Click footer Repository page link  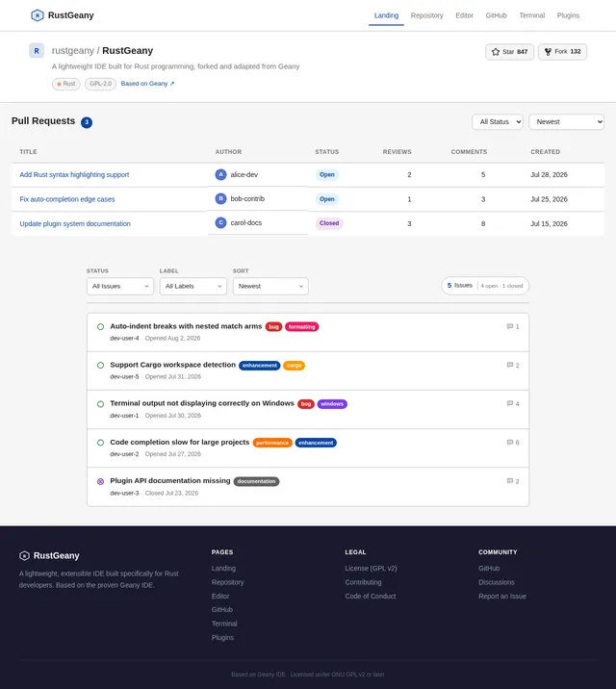(227, 582)
